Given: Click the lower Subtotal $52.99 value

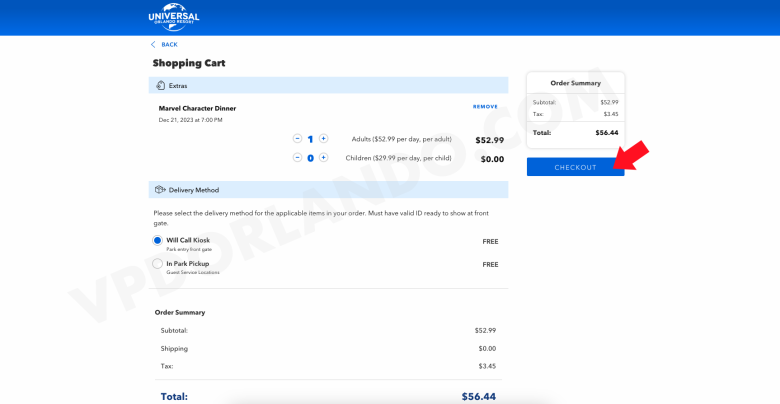Looking at the screenshot, I should pyautogui.click(x=486, y=330).
